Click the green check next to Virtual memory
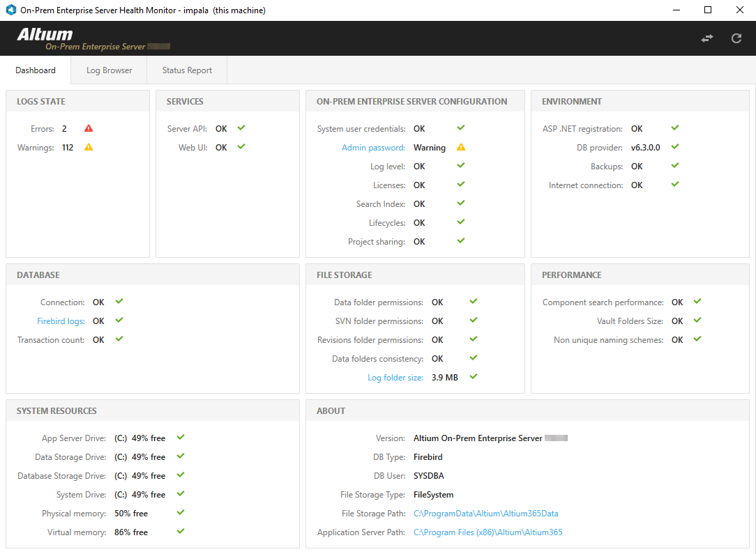756x554 pixels. tap(180, 532)
